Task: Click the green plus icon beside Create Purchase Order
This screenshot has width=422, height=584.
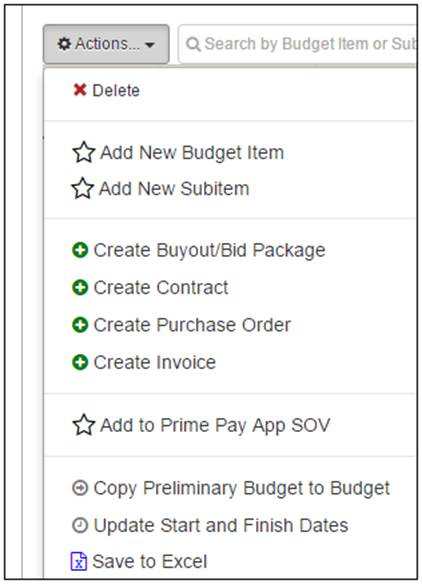Action: [x=80, y=325]
